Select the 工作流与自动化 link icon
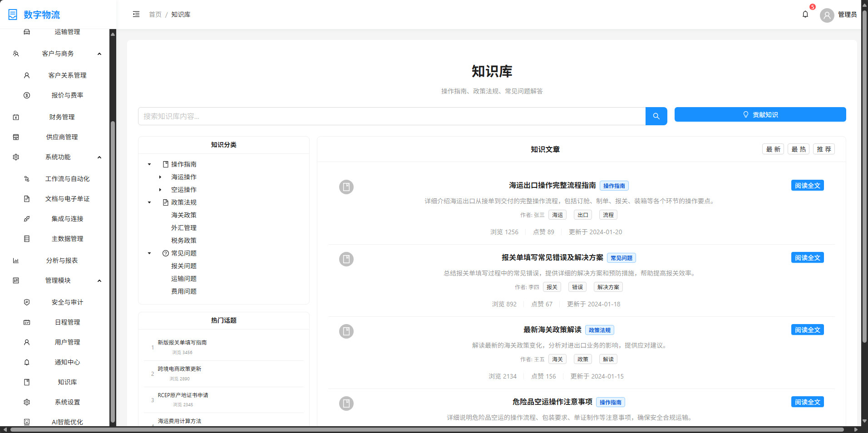The width and height of the screenshot is (868, 433). point(27,179)
